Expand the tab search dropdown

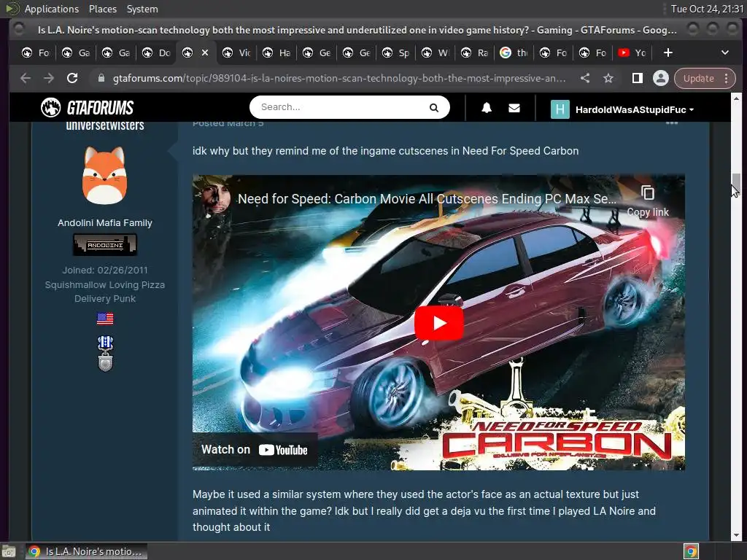pos(724,52)
